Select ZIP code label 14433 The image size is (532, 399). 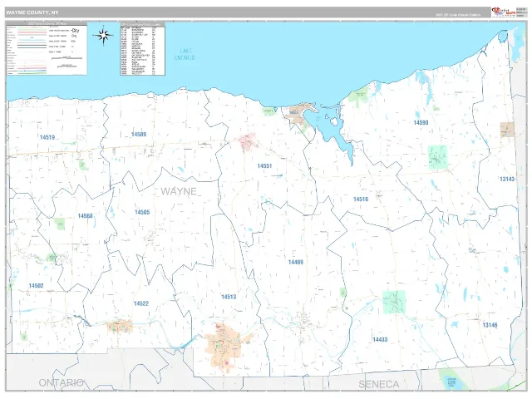point(380,340)
